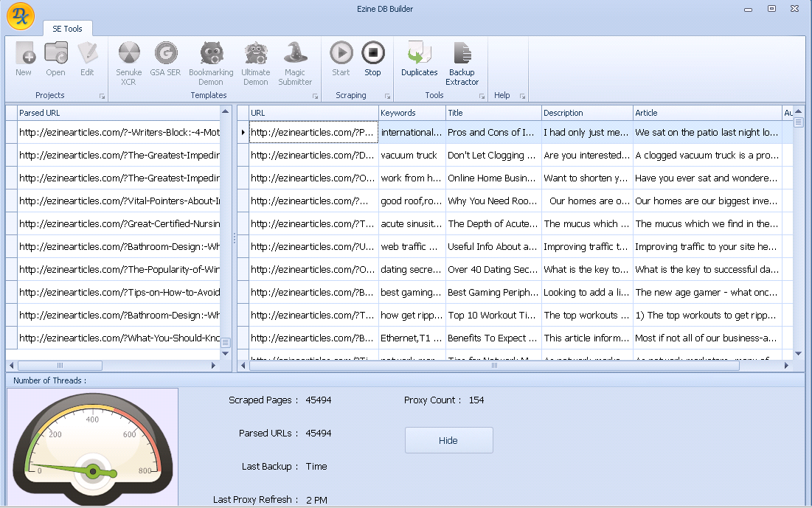This screenshot has width=812, height=508.
Task: Click the Scraped Pages value 45494
Action: coord(319,400)
